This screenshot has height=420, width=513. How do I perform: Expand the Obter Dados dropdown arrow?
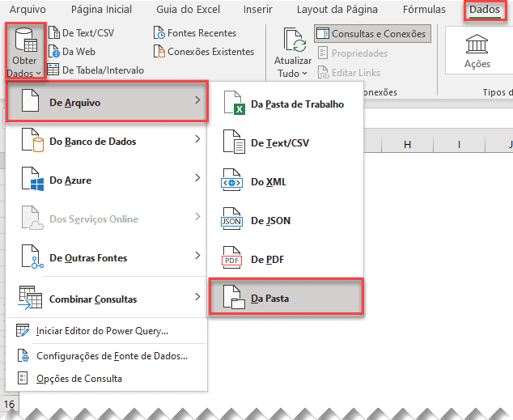39,74
